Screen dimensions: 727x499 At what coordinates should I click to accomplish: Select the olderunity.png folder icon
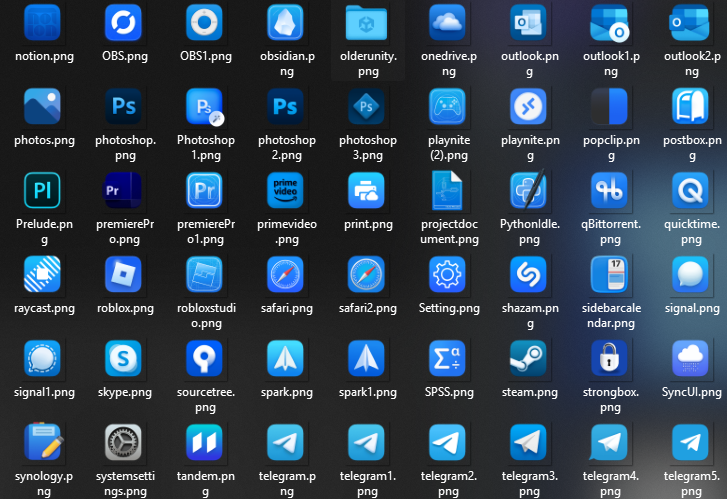click(366, 22)
